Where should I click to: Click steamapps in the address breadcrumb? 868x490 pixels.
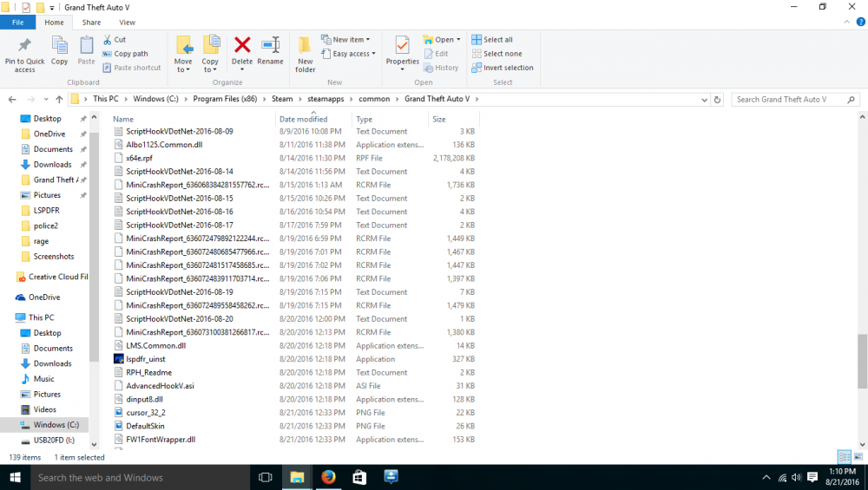(325, 99)
